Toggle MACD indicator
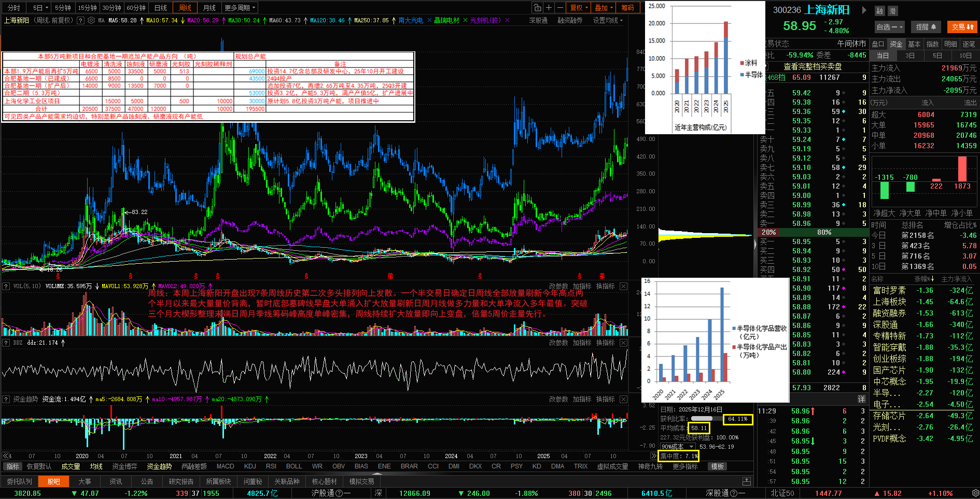The width and height of the screenshot is (980, 499). 225,466
